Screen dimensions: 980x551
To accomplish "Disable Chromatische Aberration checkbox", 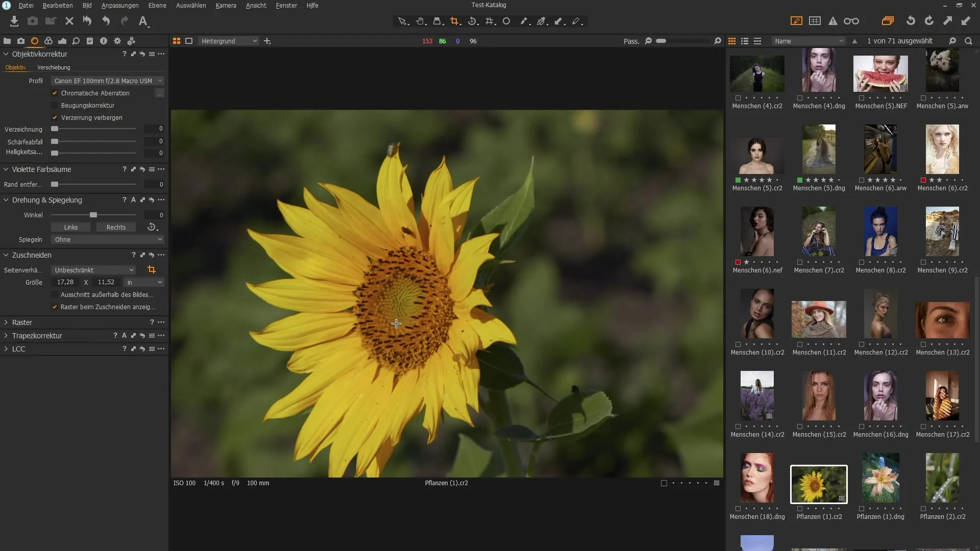I will (x=55, y=93).
